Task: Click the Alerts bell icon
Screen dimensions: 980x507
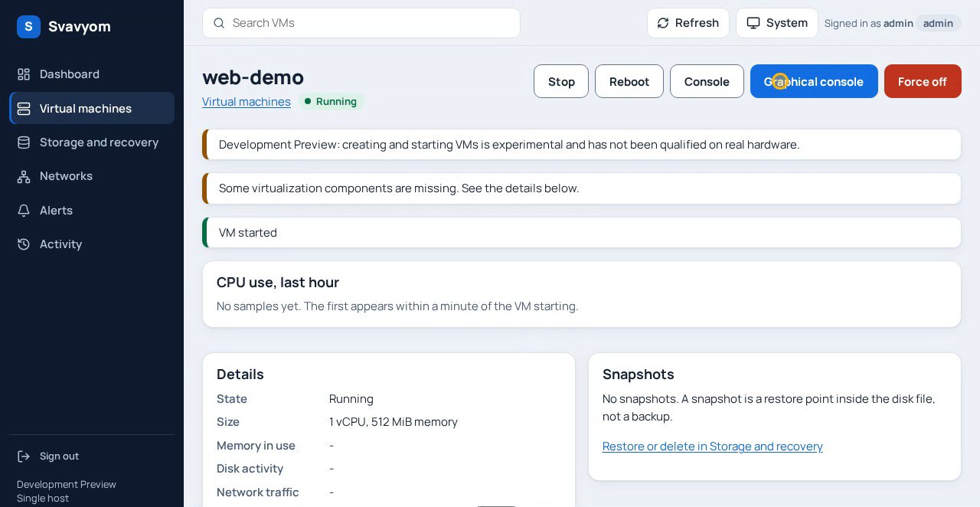Action: pyautogui.click(x=24, y=211)
